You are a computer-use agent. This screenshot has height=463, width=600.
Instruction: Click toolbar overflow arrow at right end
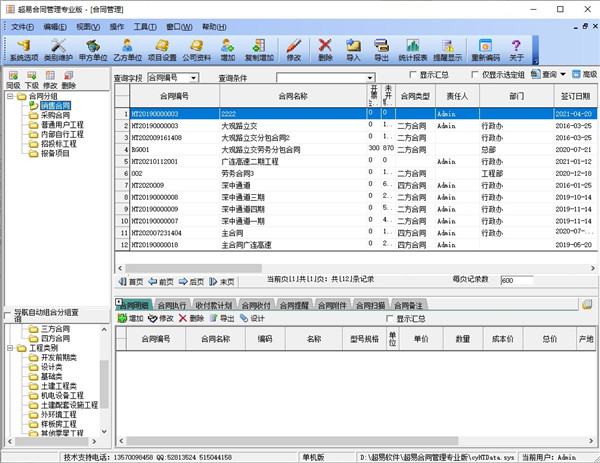click(x=535, y=61)
